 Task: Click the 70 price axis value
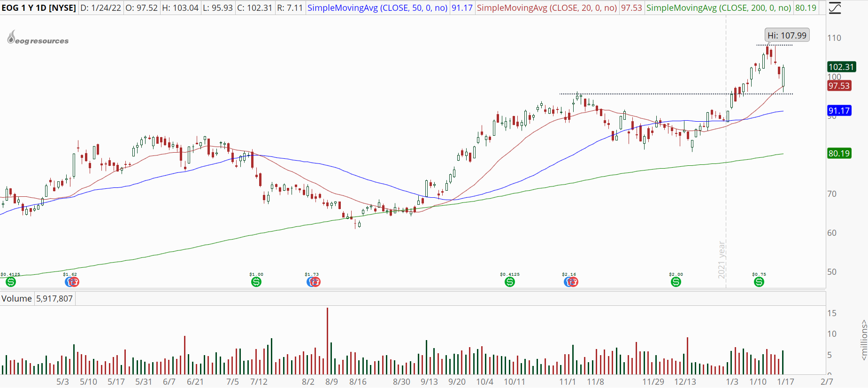832,194
